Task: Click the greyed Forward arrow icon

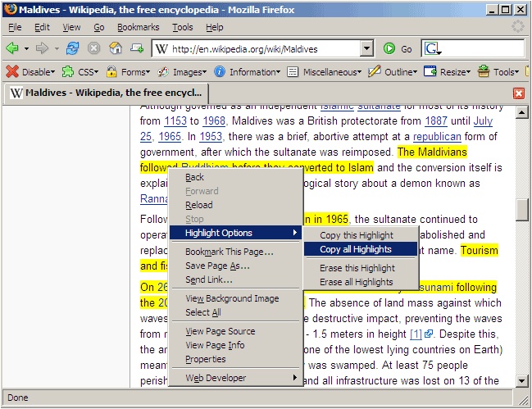Action: tap(42, 48)
